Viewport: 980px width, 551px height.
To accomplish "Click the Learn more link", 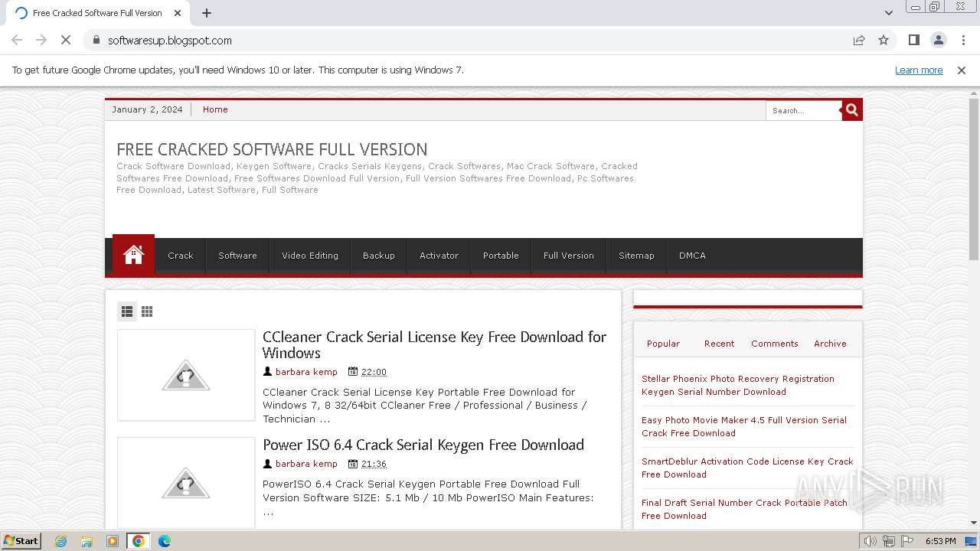I will click(919, 70).
